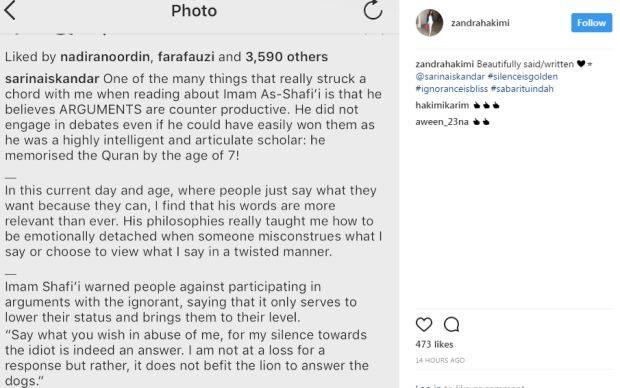This screenshot has width=620, height=388.
Task: Open zandrahakimi name beside the caption text
Action: coord(444,64)
